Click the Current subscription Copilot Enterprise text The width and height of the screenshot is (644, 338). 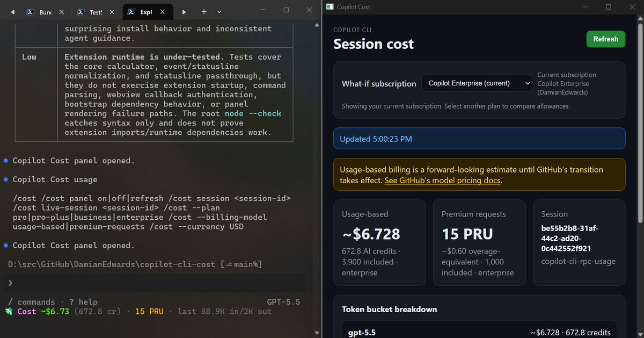point(567,84)
